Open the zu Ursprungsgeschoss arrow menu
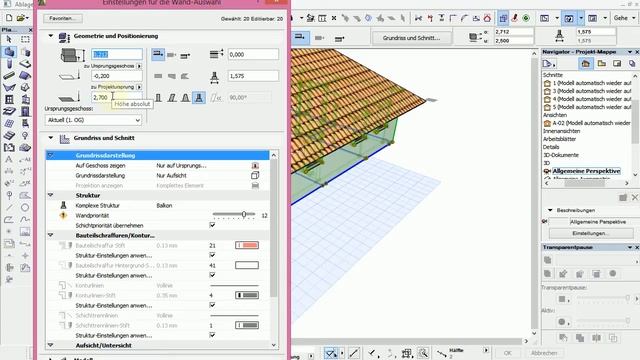 pos(139,66)
